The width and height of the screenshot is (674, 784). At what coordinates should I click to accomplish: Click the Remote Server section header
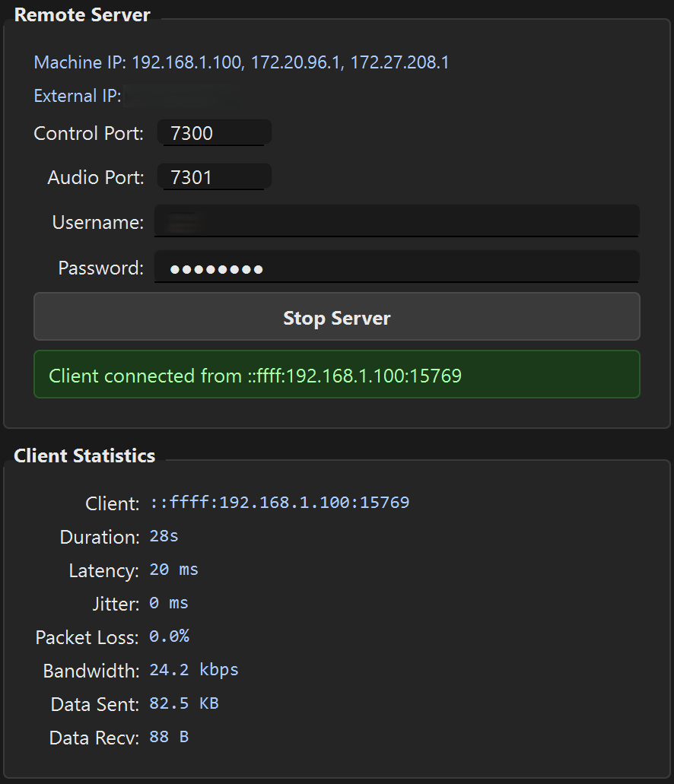pos(82,14)
